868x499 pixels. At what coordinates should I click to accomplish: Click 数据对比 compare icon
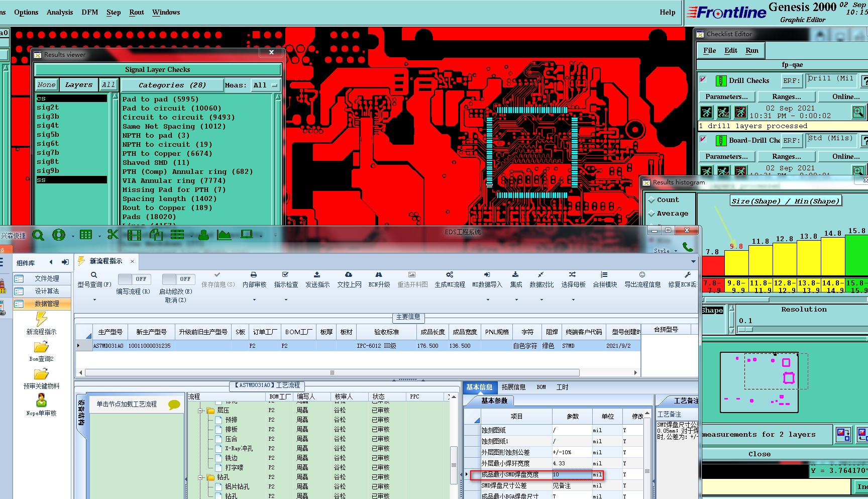click(541, 275)
